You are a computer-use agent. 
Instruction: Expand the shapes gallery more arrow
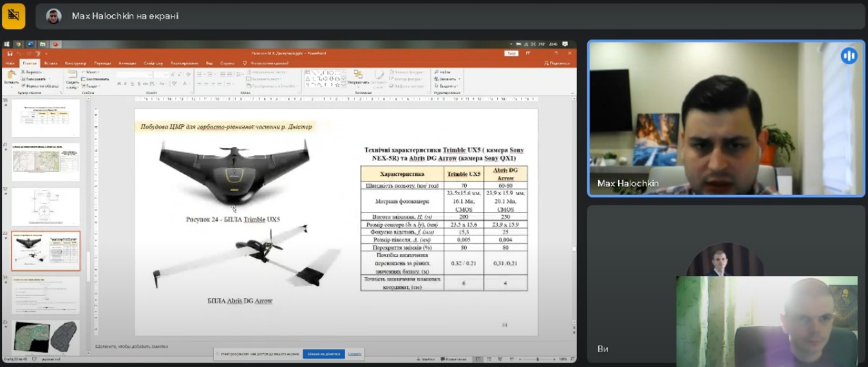[x=344, y=86]
